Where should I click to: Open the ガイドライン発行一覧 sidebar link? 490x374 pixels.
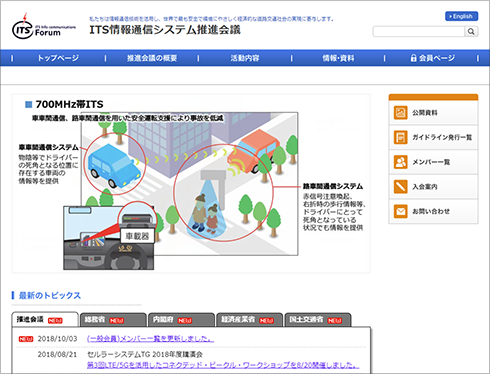tap(433, 137)
